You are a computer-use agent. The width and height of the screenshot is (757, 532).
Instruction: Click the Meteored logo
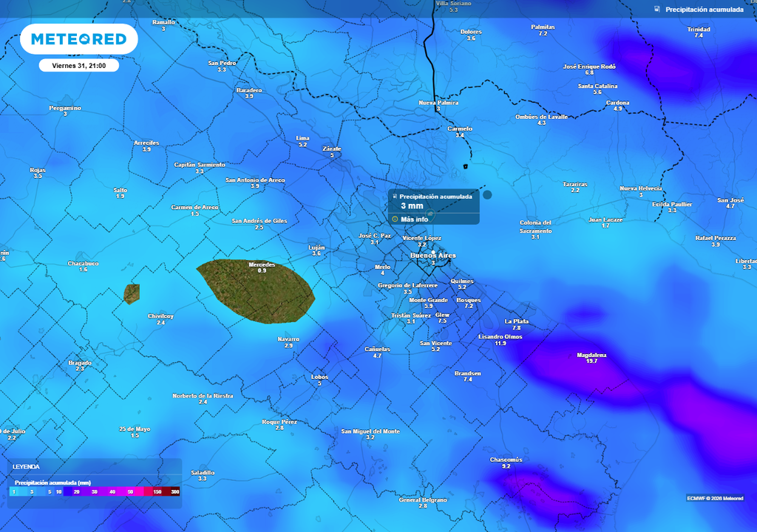coord(78,39)
